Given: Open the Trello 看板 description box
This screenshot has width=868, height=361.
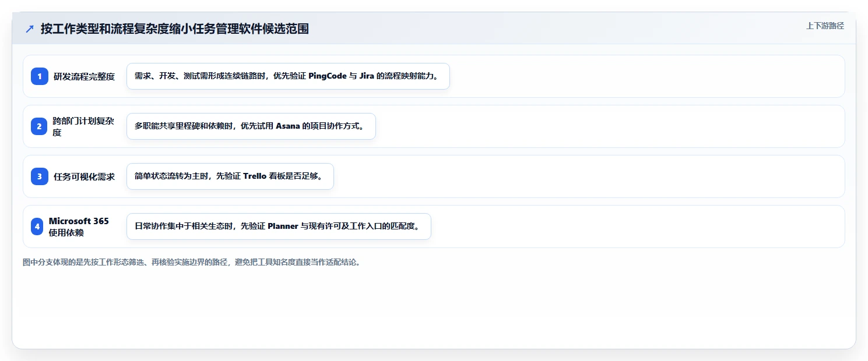Looking at the screenshot, I should click(x=230, y=176).
